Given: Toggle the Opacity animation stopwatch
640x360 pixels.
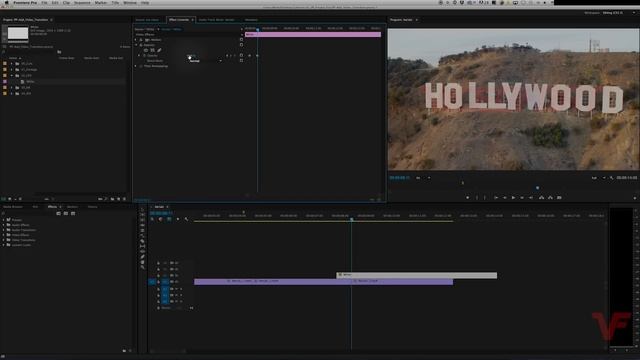Looking at the screenshot, I should point(144,56).
